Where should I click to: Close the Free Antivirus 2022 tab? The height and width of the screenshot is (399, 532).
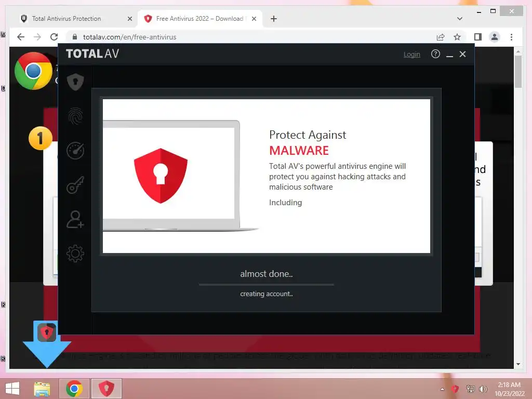click(254, 19)
